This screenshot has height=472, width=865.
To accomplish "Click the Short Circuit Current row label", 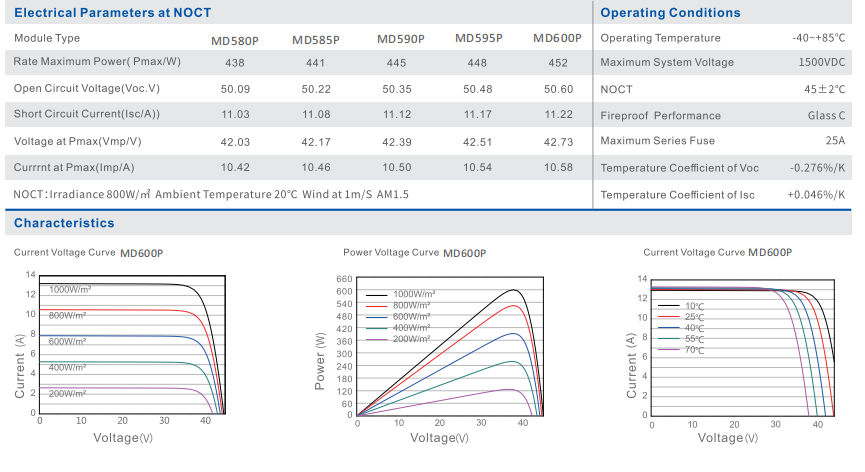I will click(87, 114).
